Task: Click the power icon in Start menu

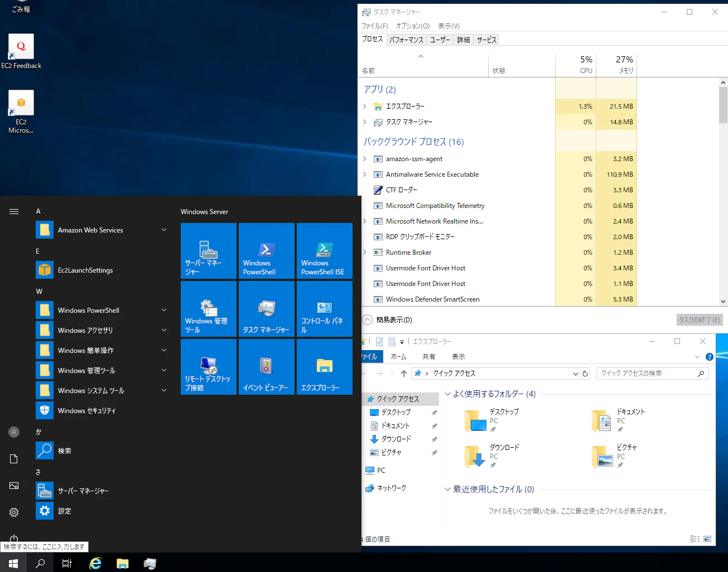Action: 14,539
